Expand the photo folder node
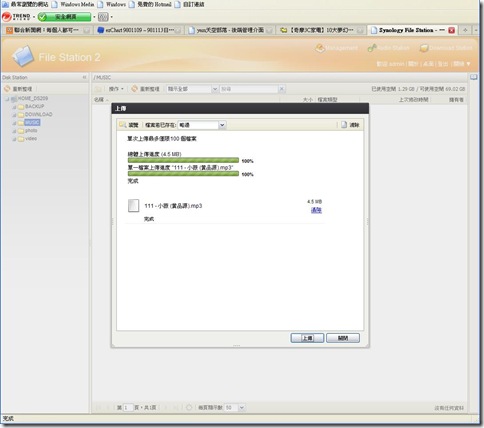The width and height of the screenshot is (484, 428). [14, 131]
